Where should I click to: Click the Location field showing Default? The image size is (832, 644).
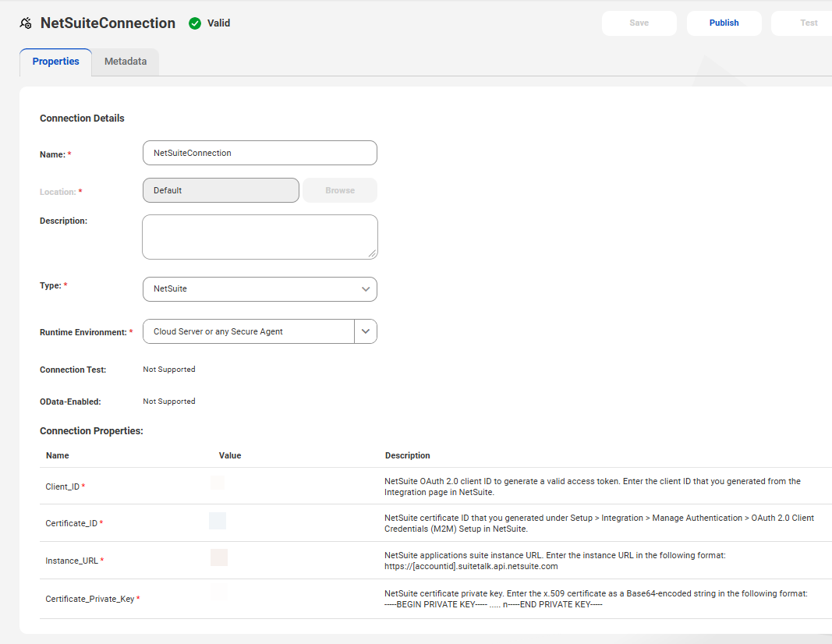point(221,190)
